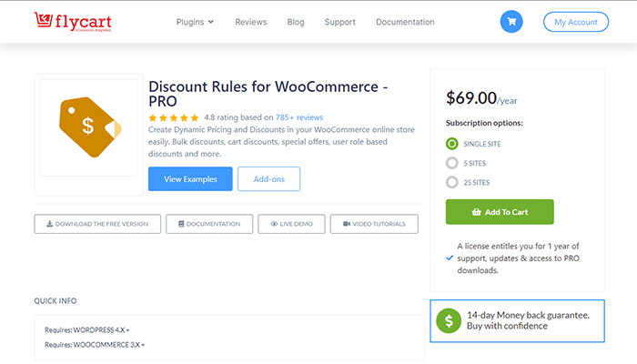Open Video Tutorials
The height and width of the screenshot is (364, 637).
click(374, 224)
